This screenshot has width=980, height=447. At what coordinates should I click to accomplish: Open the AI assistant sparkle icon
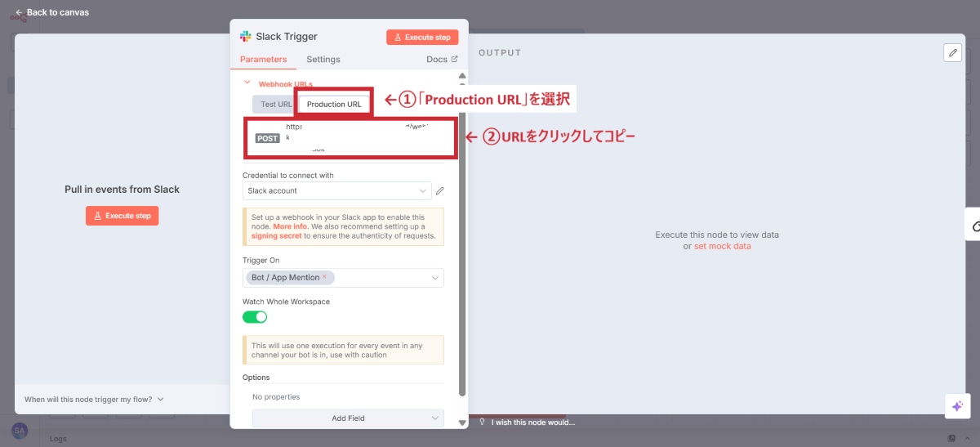point(956,406)
